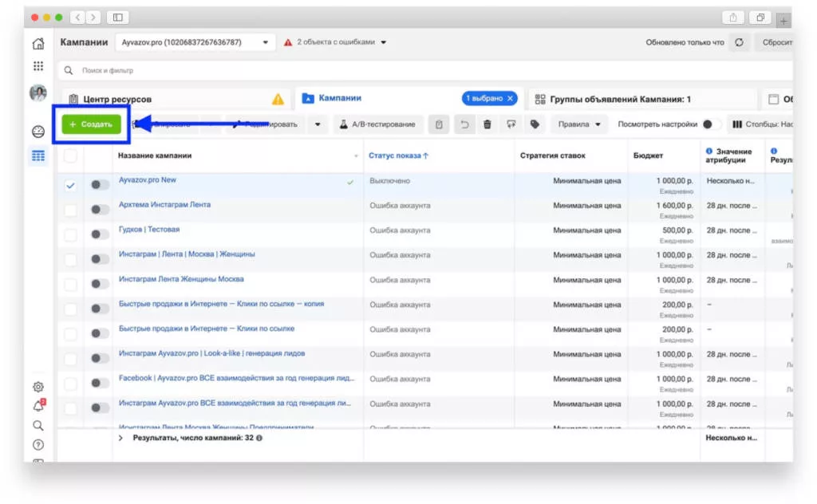This screenshot has width=817, height=504.
Task: Toggle the Ayvazov.pro New campaign switch
Action: click(99, 185)
